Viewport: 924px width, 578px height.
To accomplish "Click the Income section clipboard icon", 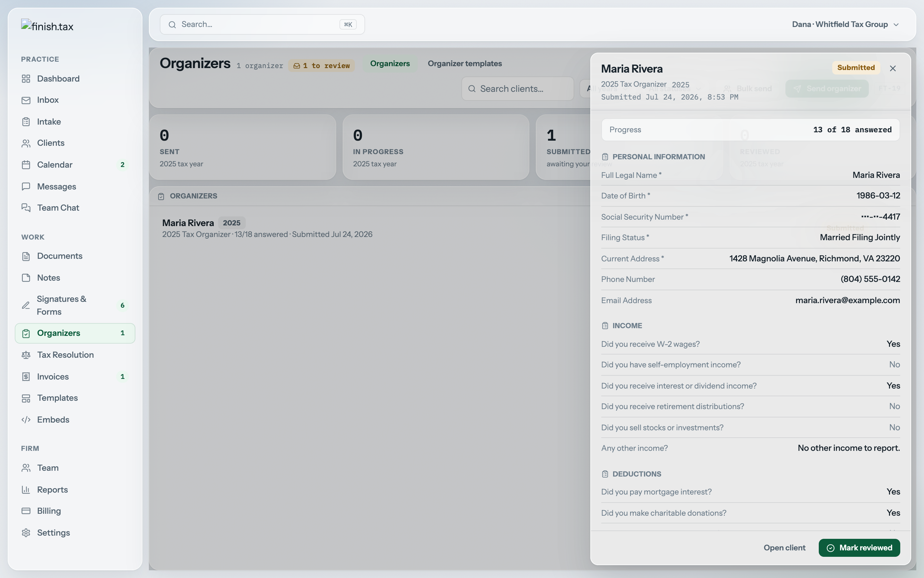I will click(605, 326).
